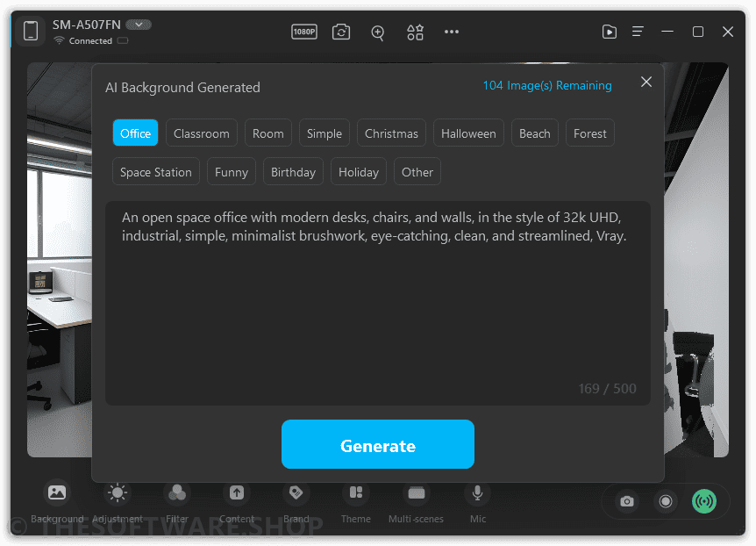Click the phone device icon
Image resolution: width=756 pixels, height=546 pixels.
click(31, 32)
